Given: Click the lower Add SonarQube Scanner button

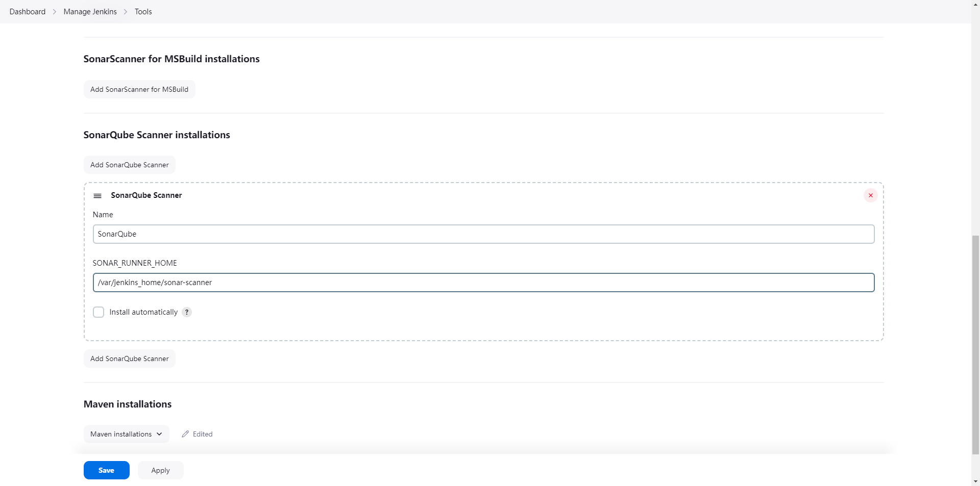Looking at the screenshot, I should click(129, 359).
